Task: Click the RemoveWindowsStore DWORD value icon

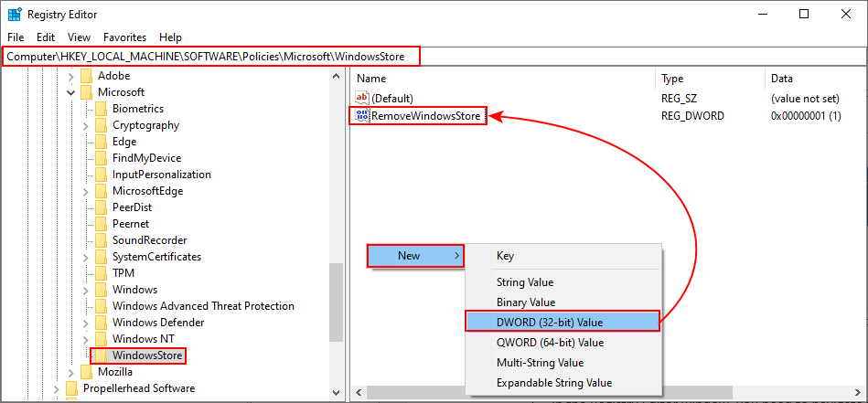Action: pos(361,116)
